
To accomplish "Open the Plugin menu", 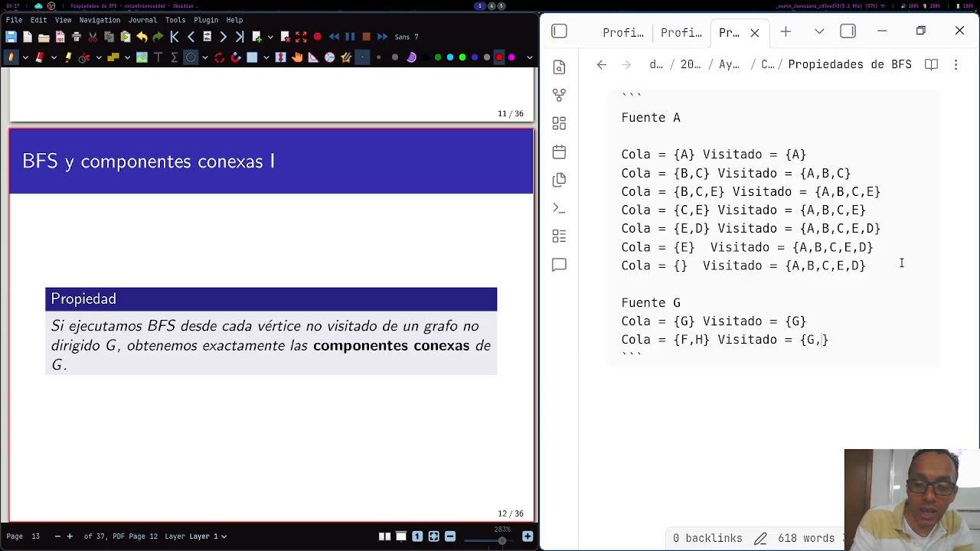I will [206, 20].
